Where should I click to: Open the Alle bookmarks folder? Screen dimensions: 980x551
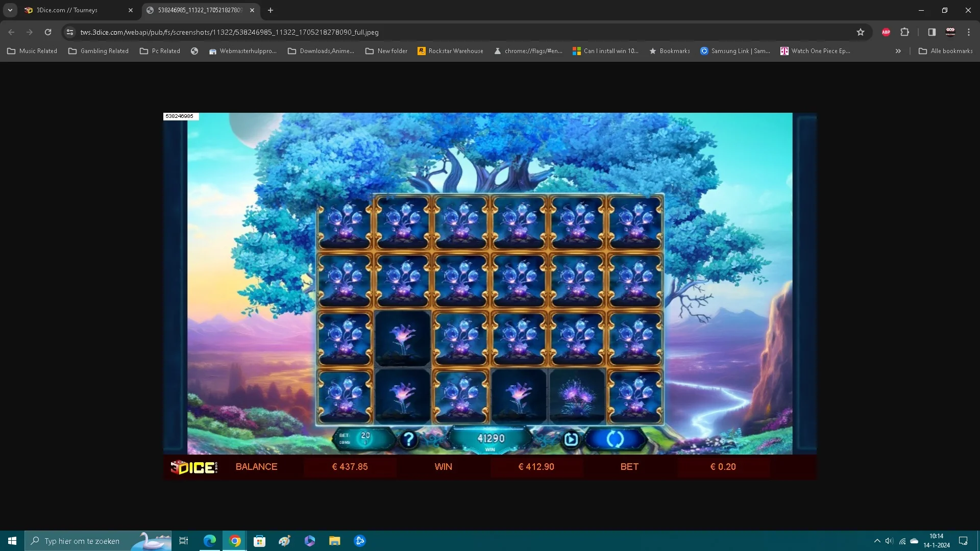click(946, 51)
